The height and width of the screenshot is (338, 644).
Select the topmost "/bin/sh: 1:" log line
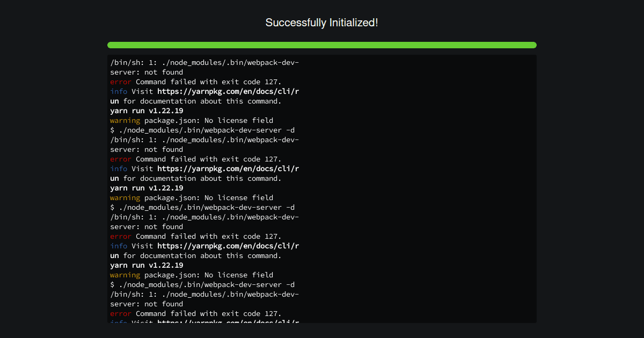(x=204, y=62)
